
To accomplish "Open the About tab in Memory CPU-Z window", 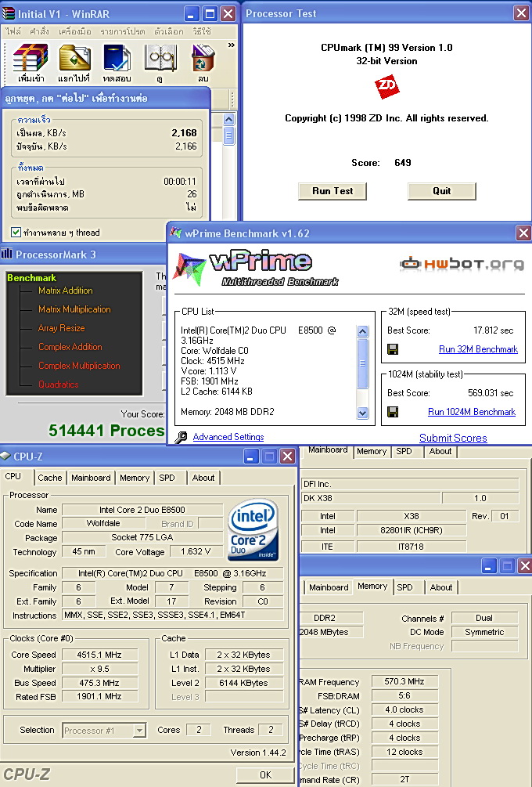I will [440, 587].
